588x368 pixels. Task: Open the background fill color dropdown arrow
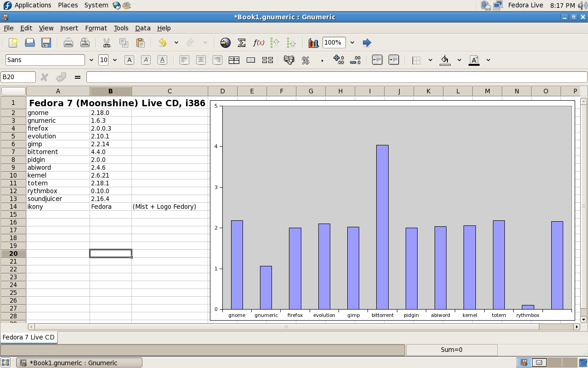click(459, 60)
